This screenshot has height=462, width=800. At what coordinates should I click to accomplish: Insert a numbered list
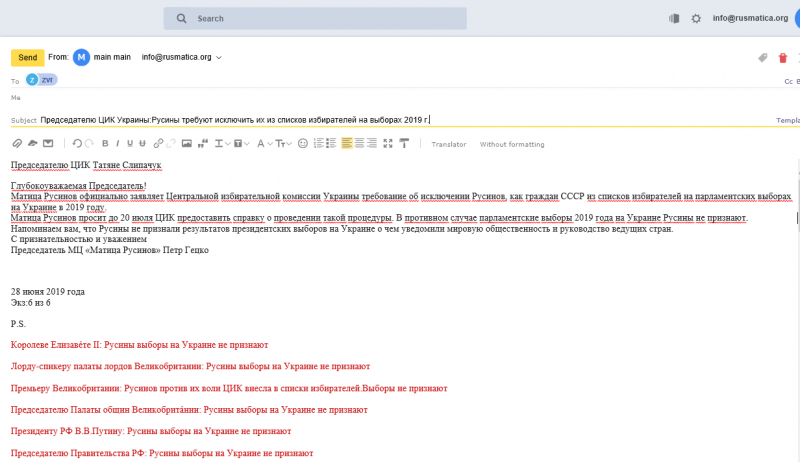tap(318, 143)
